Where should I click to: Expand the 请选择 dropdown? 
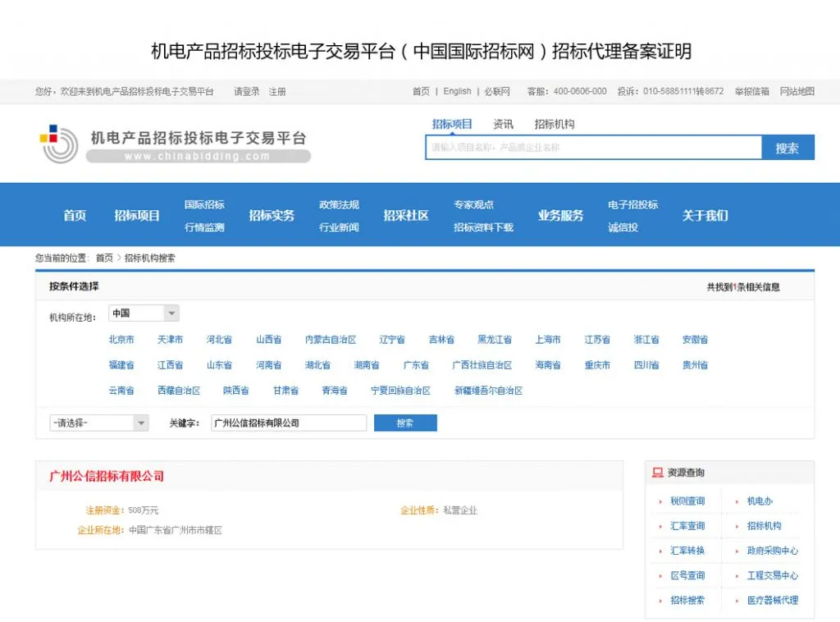tap(98, 423)
